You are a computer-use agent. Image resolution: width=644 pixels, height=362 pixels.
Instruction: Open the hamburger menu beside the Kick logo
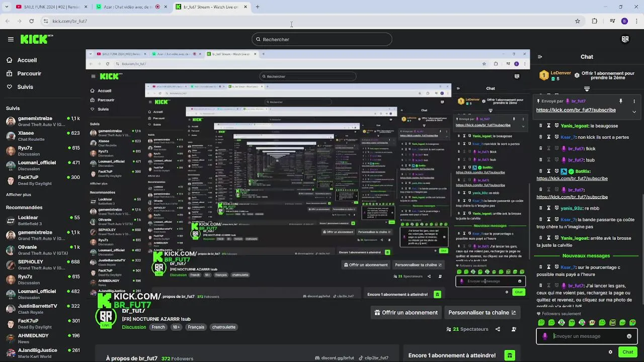click(11, 39)
